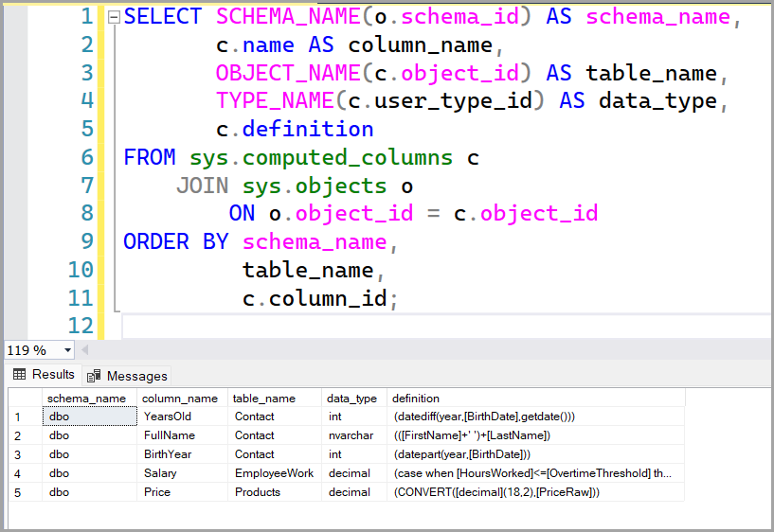Image resolution: width=774 pixels, height=532 pixels.
Task: Click the decimal cell in the Price row
Action: tap(354, 492)
